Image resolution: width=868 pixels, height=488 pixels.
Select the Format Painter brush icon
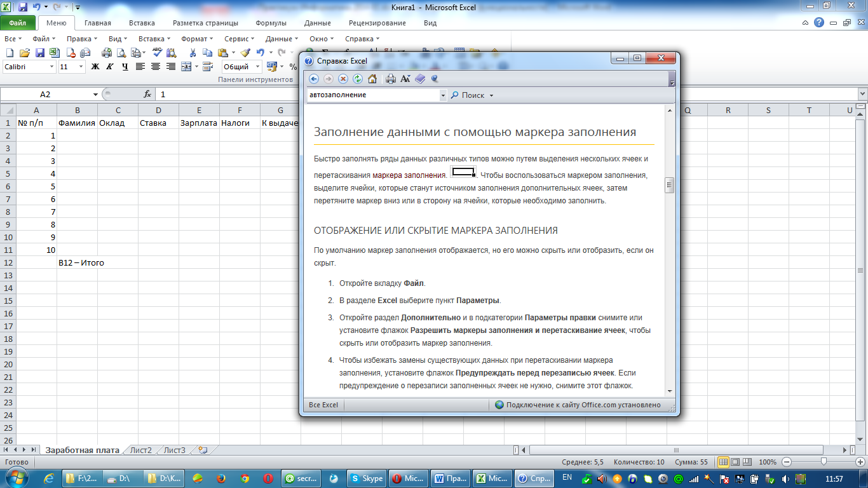(245, 53)
